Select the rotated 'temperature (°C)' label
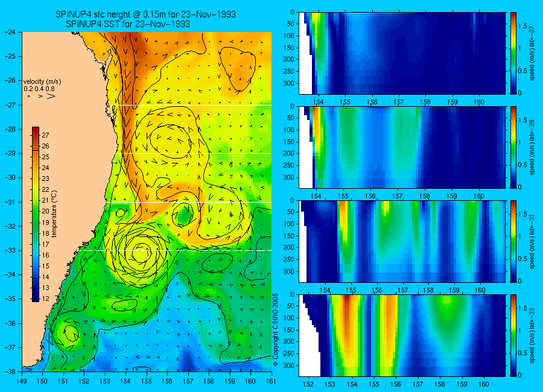543x392 pixels. pyautogui.click(x=54, y=213)
